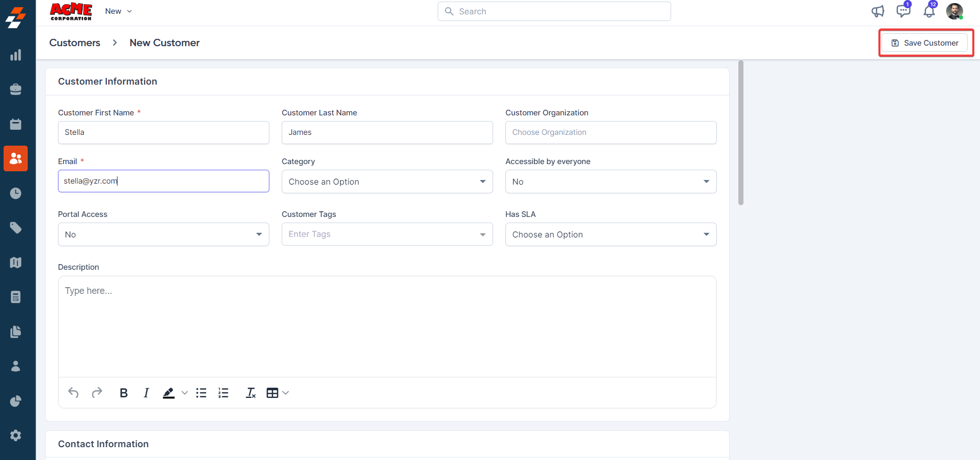
Task: Open the settings gear in the sidebar
Action: (16, 435)
